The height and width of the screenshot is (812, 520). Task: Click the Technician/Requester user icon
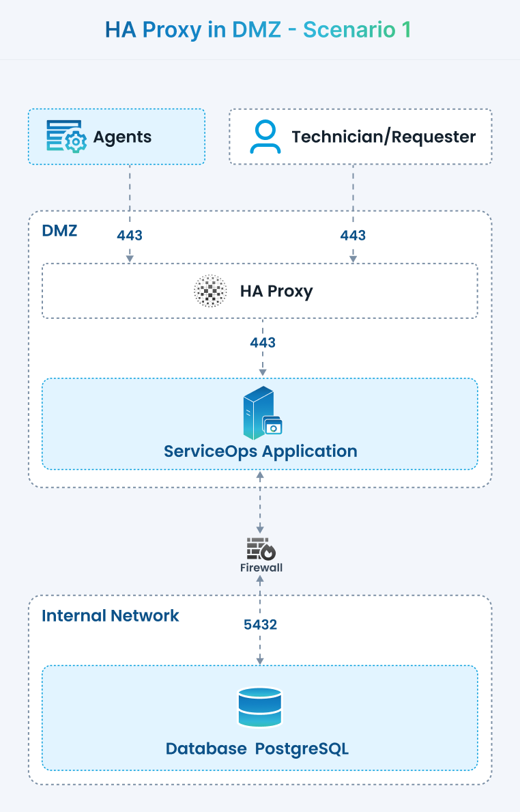(x=265, y=137)
